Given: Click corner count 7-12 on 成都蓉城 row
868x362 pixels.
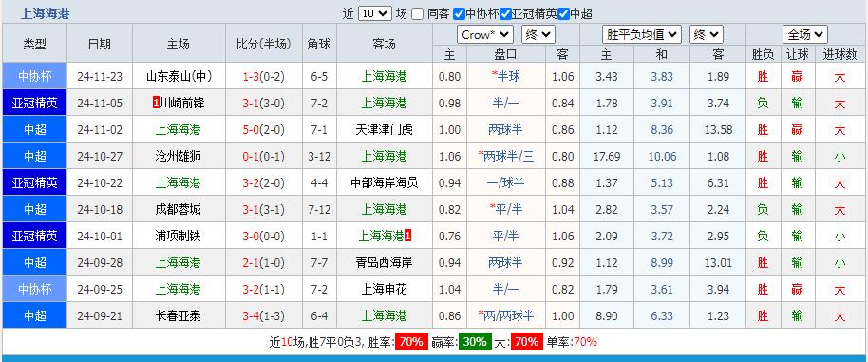Looking at the screenshot, I should (319, 209).
